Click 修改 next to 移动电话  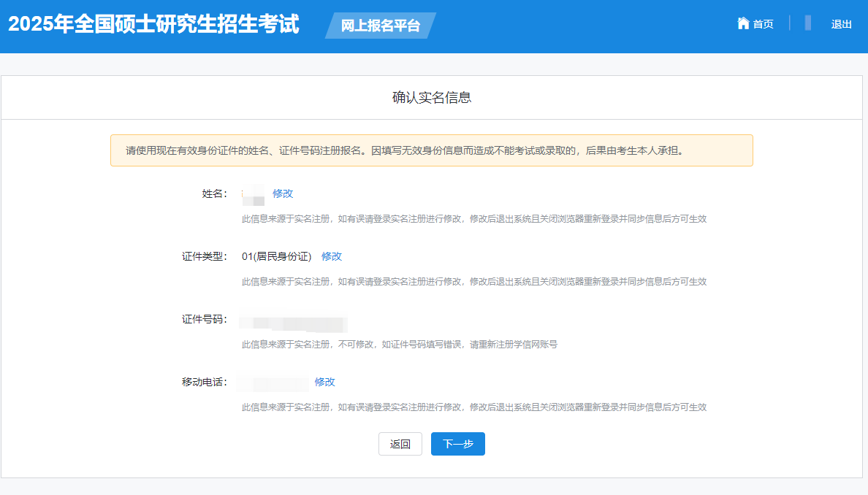[324, 382]
